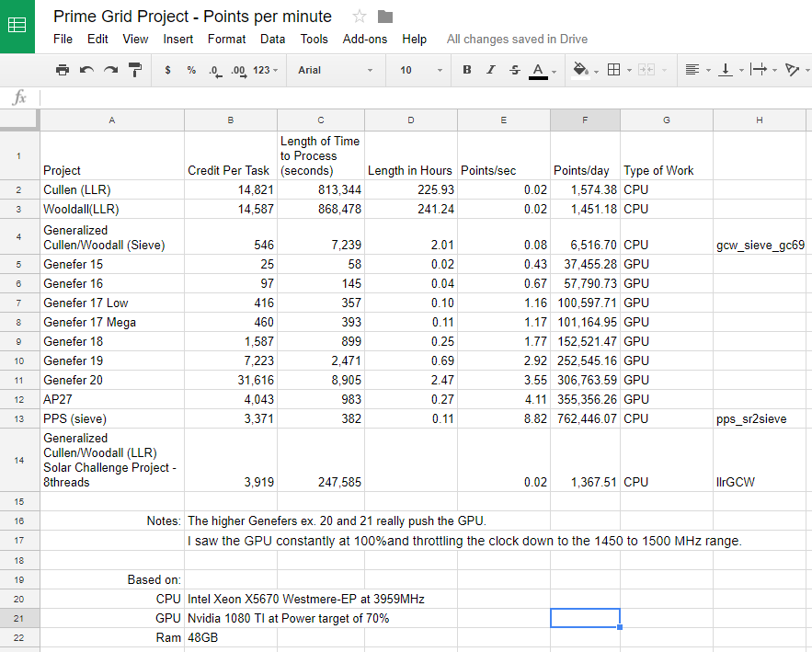Select the '813,344' seconds cell
812x652 pixels.
point(321,190)
